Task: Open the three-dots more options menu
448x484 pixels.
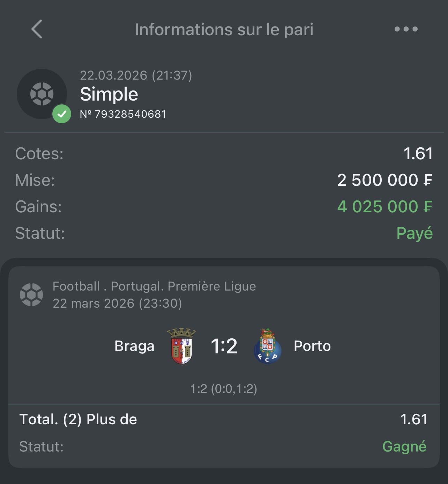Action: [x=406, y=29]
